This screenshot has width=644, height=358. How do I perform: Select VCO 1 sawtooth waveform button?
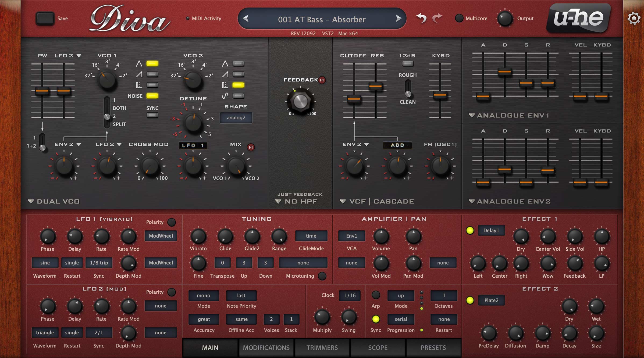pyautogui.click(x=152, y=74)
